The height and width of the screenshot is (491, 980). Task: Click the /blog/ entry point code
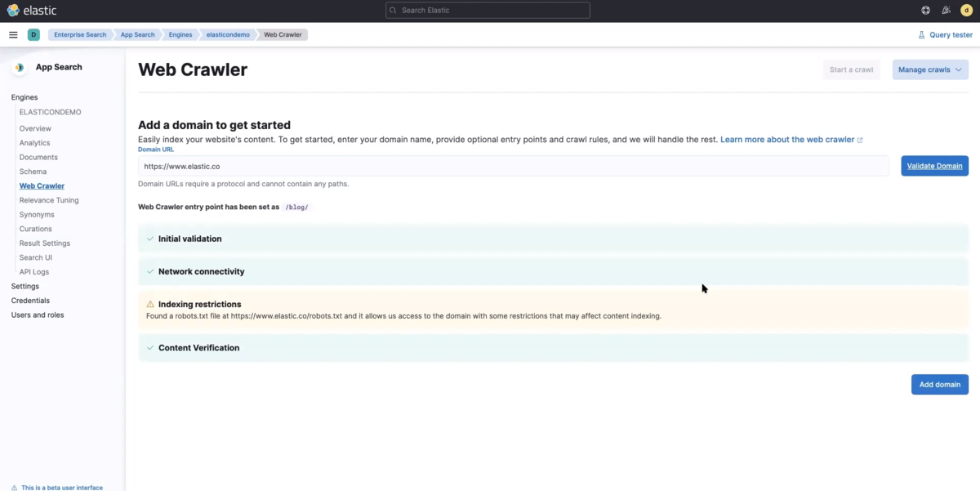pos(296,208)
